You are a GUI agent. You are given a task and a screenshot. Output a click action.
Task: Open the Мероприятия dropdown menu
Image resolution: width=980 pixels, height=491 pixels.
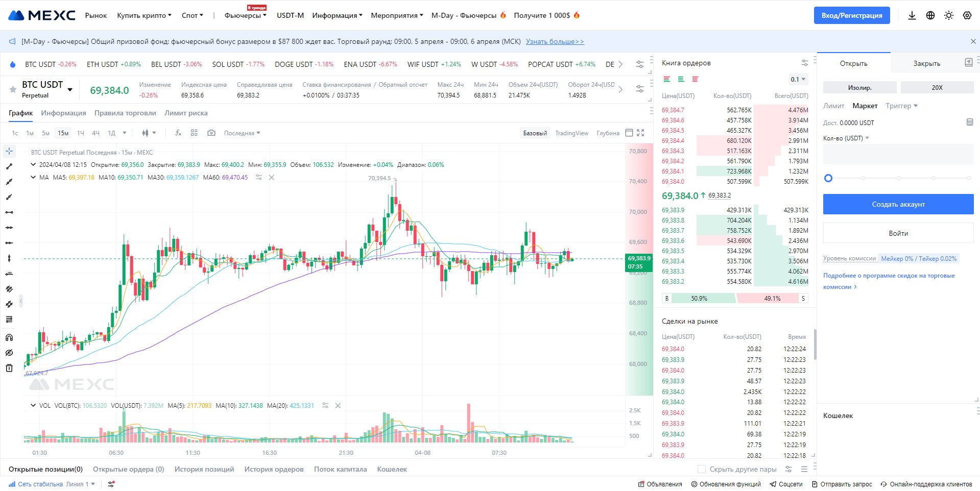pos(397,15)
